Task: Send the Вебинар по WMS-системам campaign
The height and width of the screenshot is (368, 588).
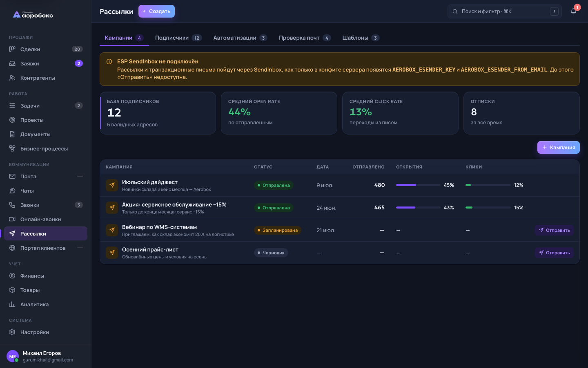Action: (554, 230)
